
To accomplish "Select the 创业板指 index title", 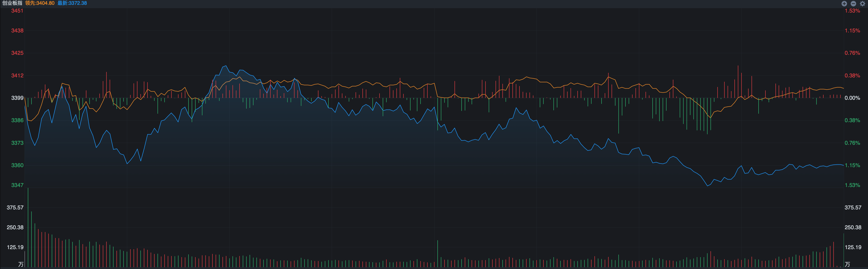I will coord(12,3).
